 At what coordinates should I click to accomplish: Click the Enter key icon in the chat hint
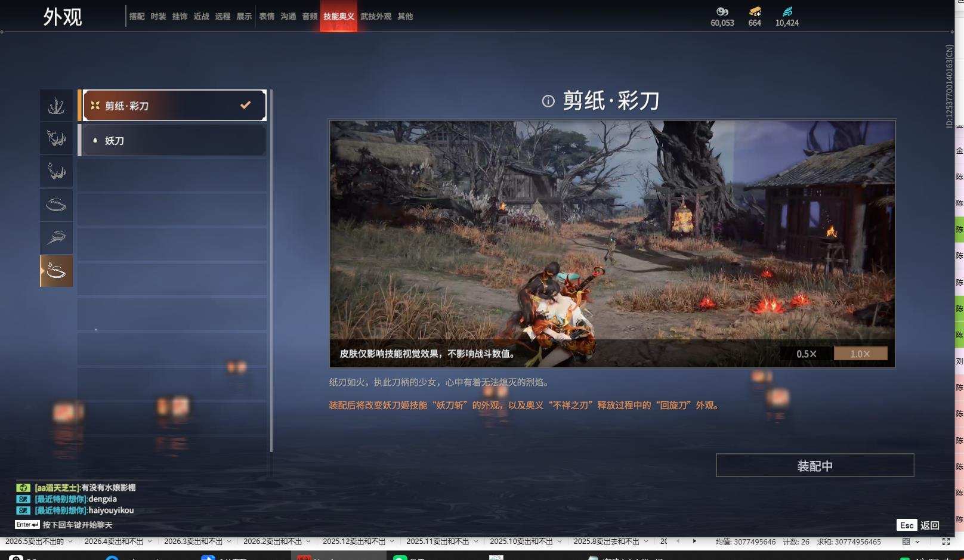point(27,525)
